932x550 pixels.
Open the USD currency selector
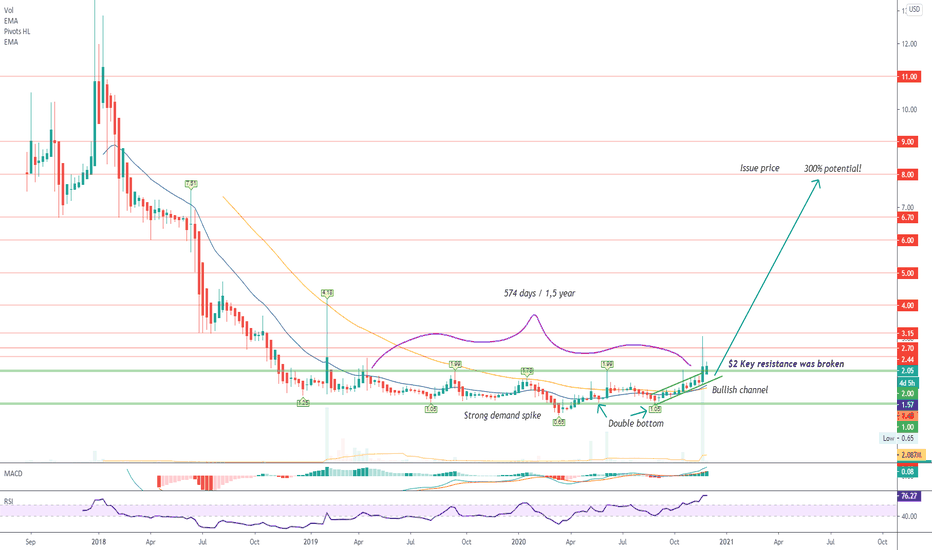[x=914, y=10]
